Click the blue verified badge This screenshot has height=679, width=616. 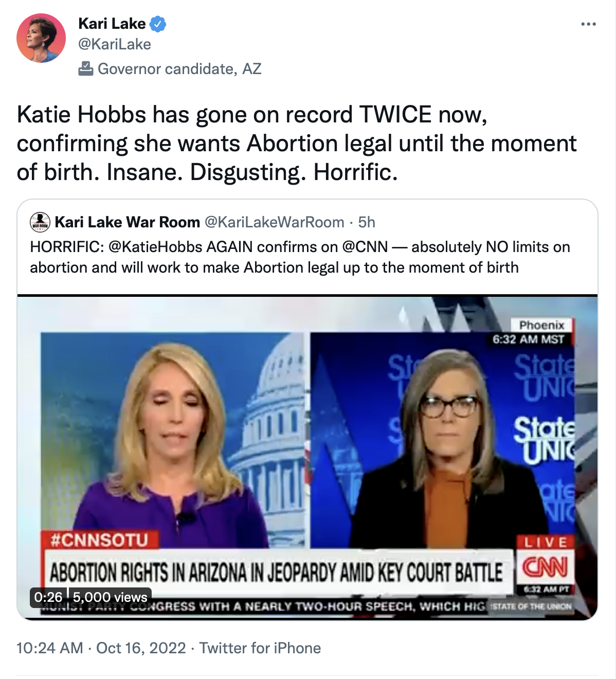[x=158, y=24]
